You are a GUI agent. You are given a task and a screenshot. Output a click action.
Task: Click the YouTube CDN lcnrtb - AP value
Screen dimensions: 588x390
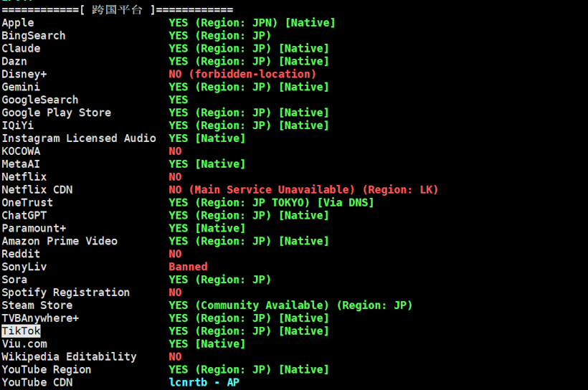pyautogui.click(x=204, y=383)
